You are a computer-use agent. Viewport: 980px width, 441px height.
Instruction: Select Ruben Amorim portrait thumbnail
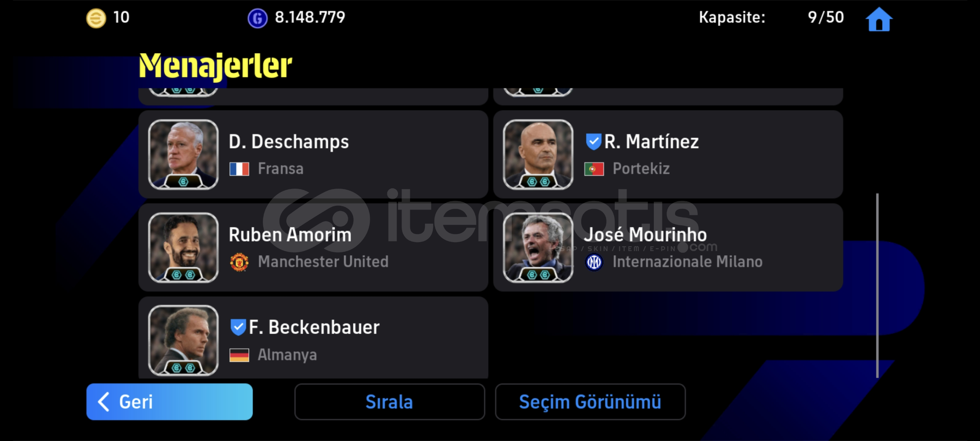183,247
